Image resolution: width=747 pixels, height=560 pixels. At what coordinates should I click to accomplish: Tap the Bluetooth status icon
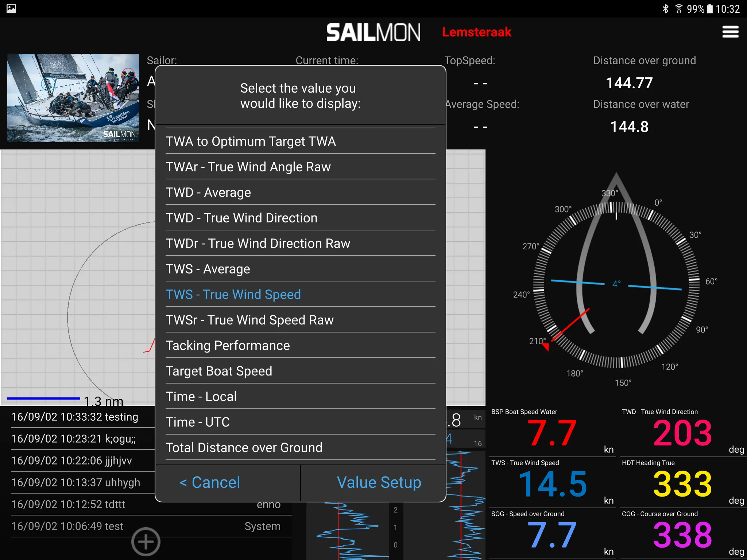coord(665,9)
